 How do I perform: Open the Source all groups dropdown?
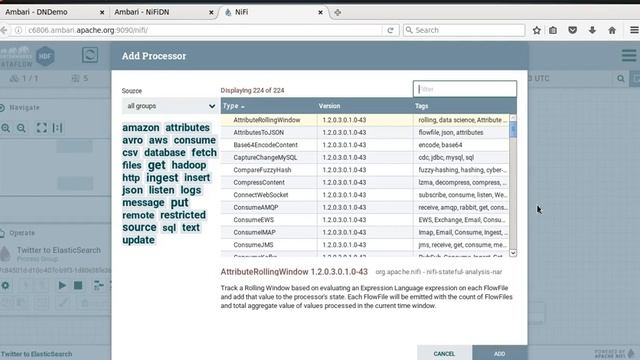coord(169,106)
